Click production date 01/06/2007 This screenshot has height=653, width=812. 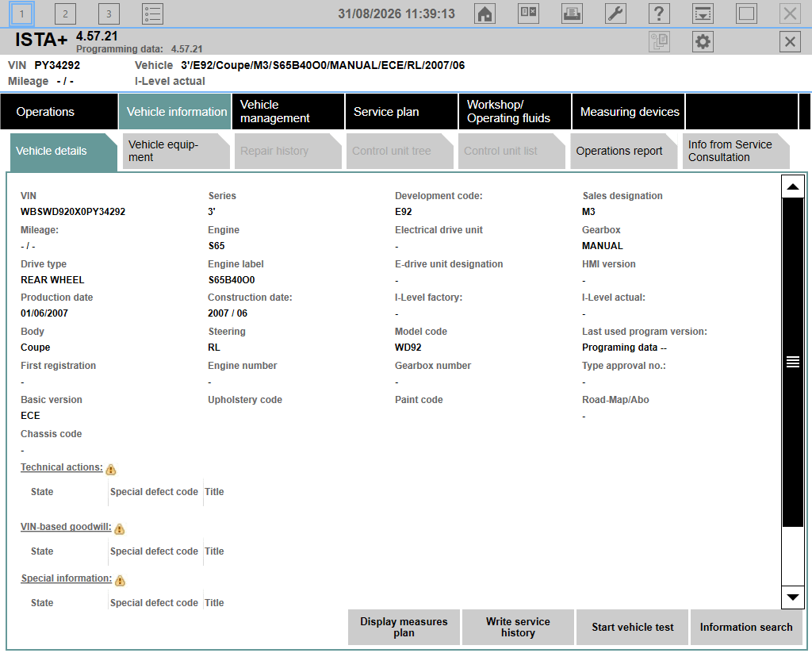coord(44,313)
